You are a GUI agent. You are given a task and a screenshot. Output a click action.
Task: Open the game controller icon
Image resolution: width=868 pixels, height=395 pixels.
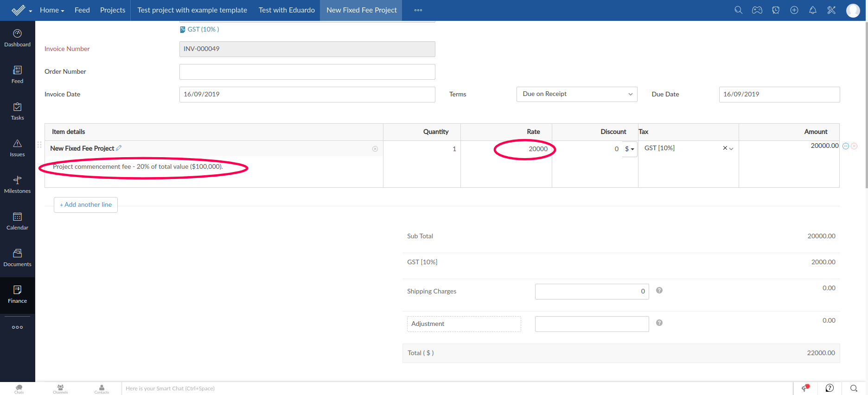[x=757, y=10]
